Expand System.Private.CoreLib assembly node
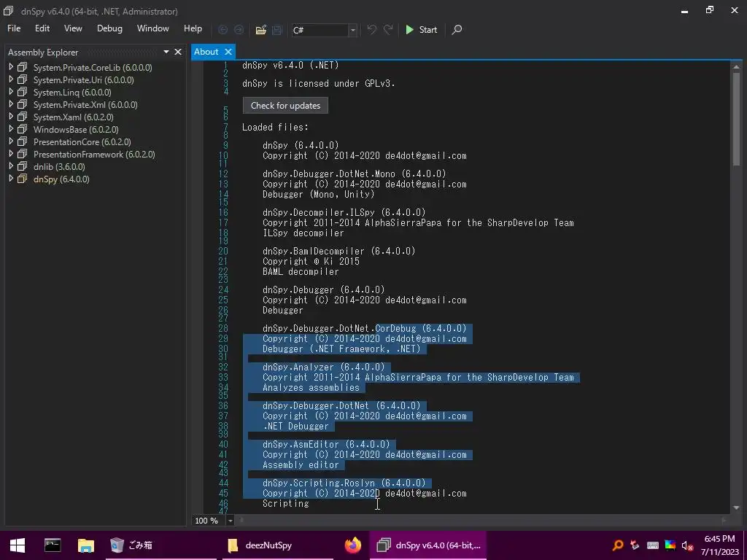The width and height of the screenshot is (747, 560). [x=11, y=67]
